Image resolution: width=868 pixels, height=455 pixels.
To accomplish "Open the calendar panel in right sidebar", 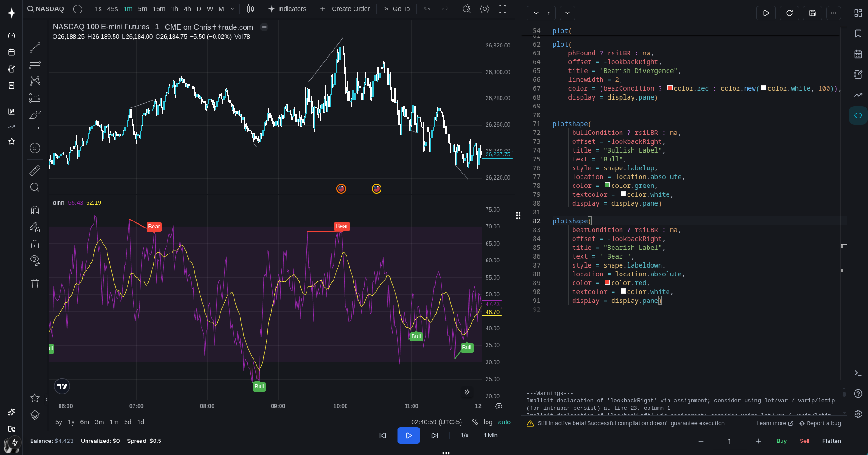I will [x=858, y=54].
